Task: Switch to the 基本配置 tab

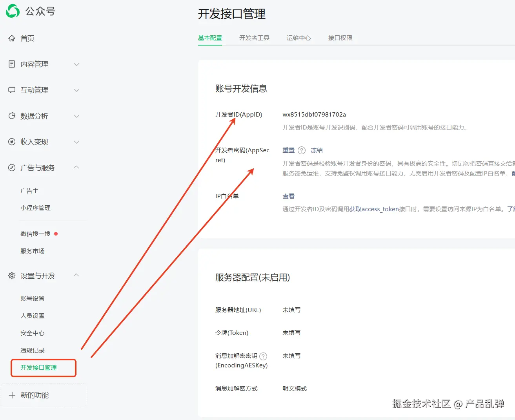Action: (x=210, y=38)
